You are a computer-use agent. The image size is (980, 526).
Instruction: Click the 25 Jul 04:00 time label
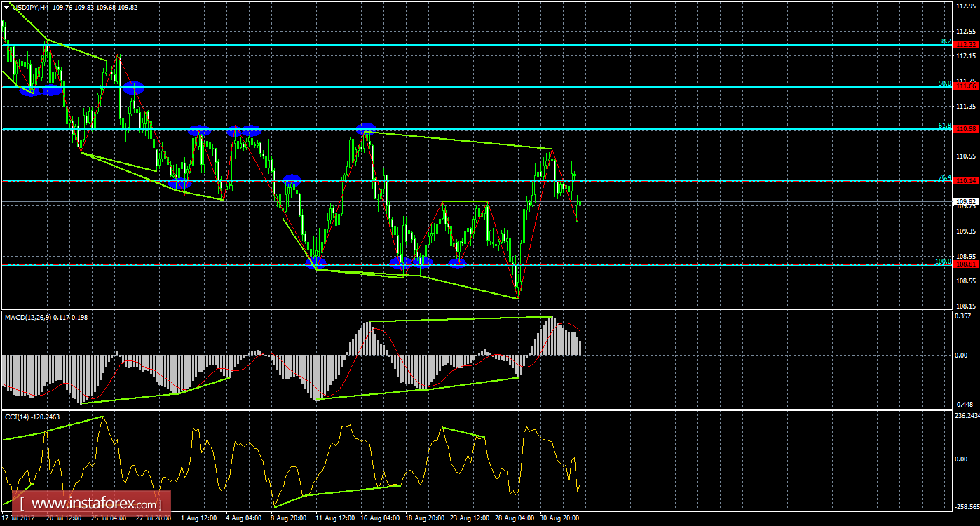(x=107, y=518)
